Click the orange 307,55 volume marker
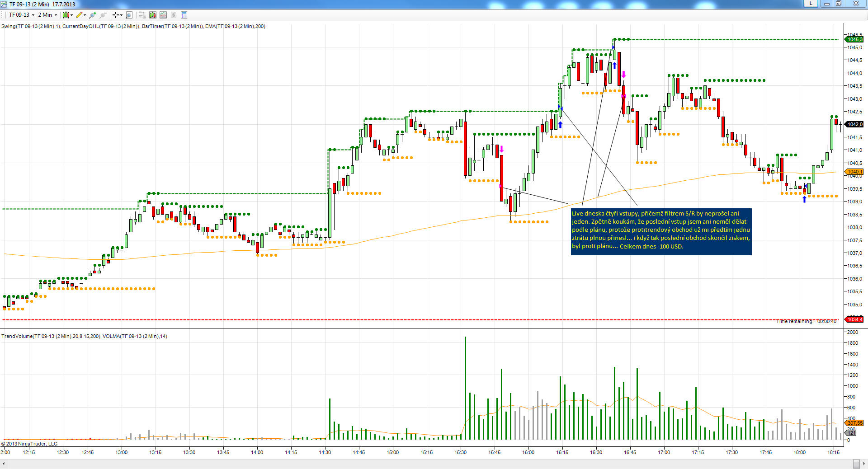The image size is (868, 469). tap(854, 423)
